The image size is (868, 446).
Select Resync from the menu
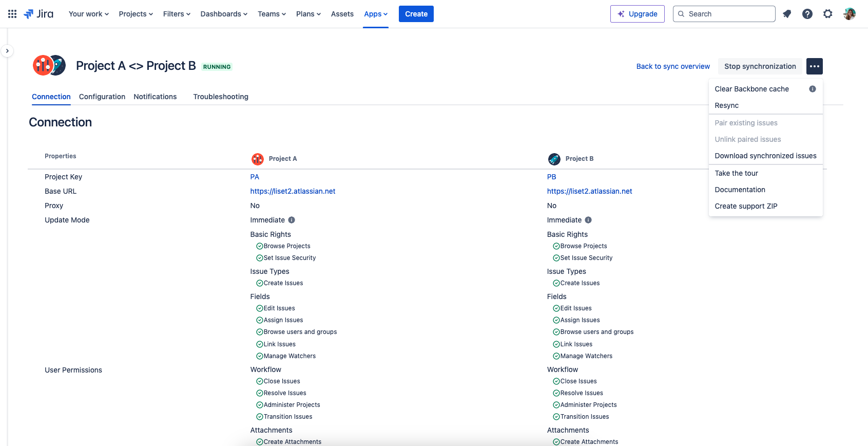727,105
